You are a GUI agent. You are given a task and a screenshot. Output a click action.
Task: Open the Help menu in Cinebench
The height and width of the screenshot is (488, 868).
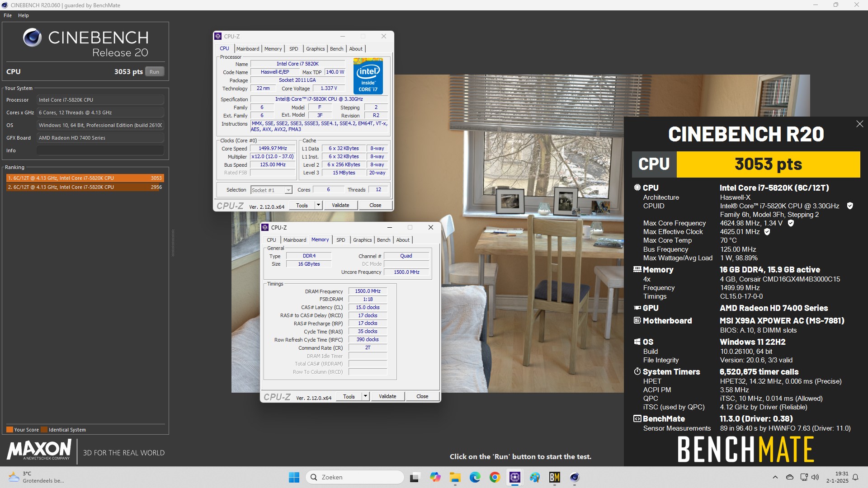click(x=24, y=15)
